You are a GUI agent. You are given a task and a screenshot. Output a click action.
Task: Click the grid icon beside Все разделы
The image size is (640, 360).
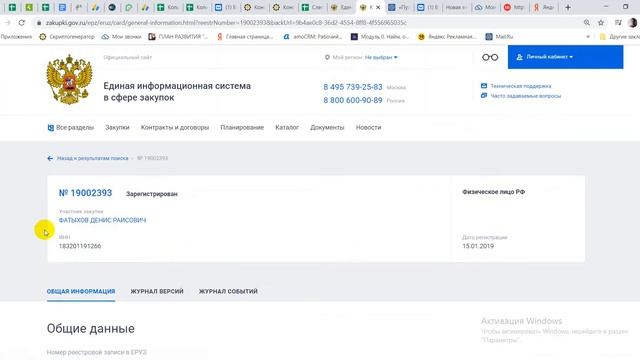51,128
